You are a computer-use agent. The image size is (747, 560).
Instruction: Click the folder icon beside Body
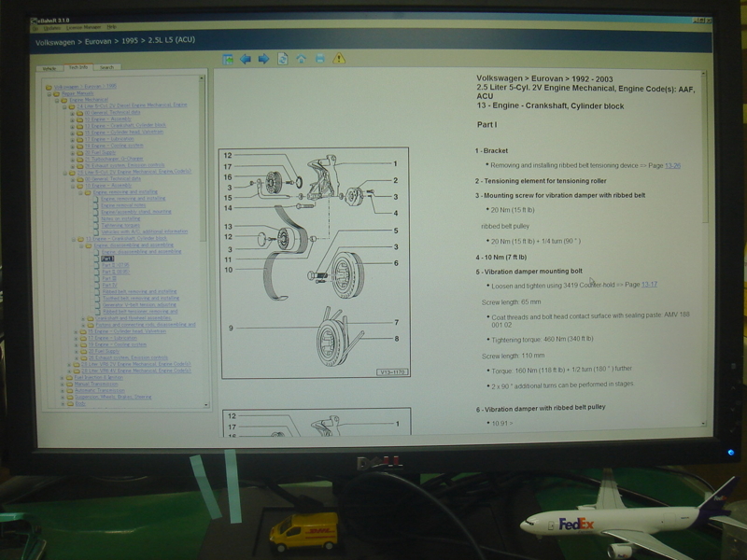pyautogui.click(x=70, y=404)
